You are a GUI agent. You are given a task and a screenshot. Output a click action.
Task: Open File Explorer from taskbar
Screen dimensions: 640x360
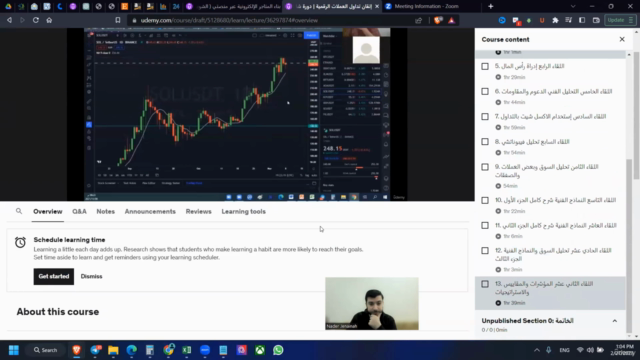pyautogui.click(x=113, y=350)
